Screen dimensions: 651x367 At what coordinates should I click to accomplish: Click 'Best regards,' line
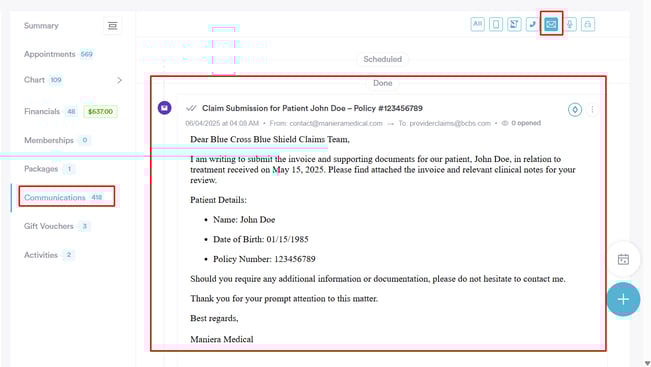(214, 318)
